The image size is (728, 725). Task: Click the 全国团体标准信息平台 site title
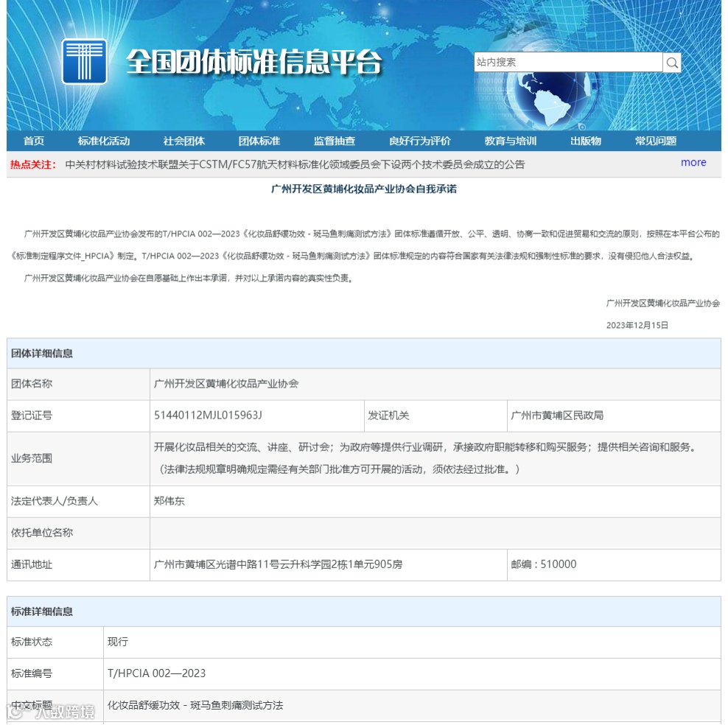254,62
